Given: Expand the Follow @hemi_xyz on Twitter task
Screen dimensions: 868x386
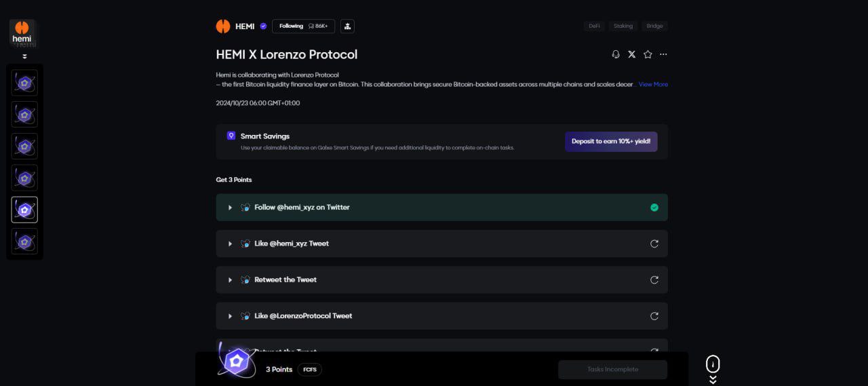Looking at the screenshot, I should click(x=231, y=208).
